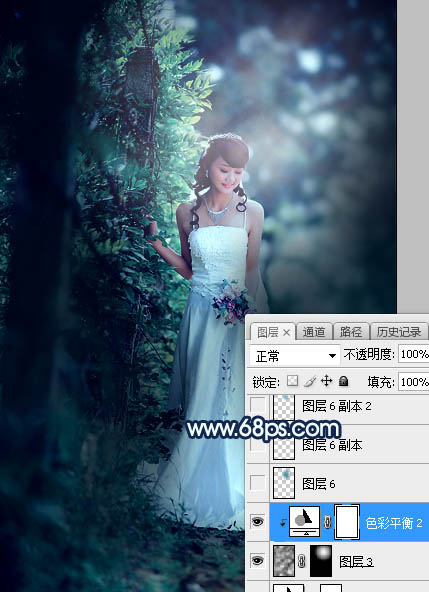Click the 不透明度 opacity value field
Image resolution: width=429 pixels, height=592 pixels.
click(x=413, y=354)
